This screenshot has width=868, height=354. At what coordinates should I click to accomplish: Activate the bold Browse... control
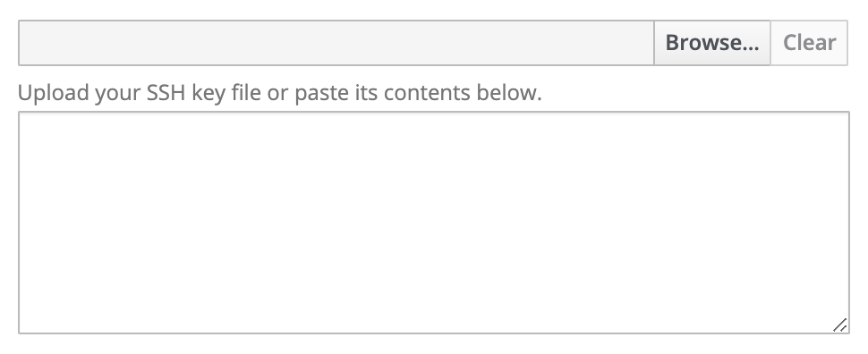[712, 43]
